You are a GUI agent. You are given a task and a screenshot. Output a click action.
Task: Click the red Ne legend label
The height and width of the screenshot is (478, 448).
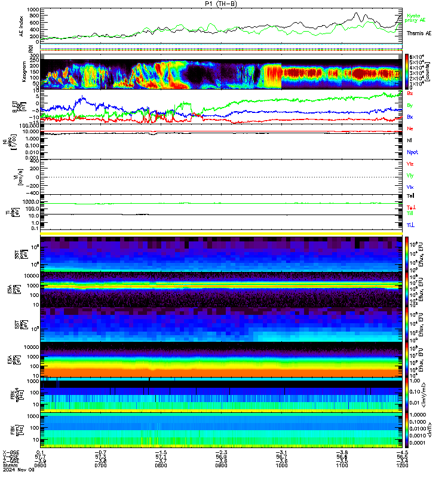410,128
